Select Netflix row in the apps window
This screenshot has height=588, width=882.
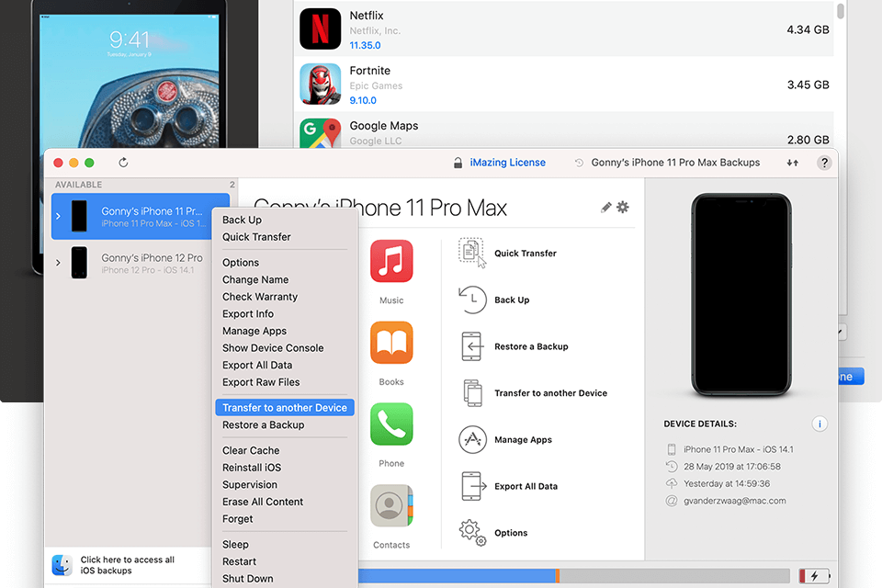pyautogui.click(x=563, y=29)
